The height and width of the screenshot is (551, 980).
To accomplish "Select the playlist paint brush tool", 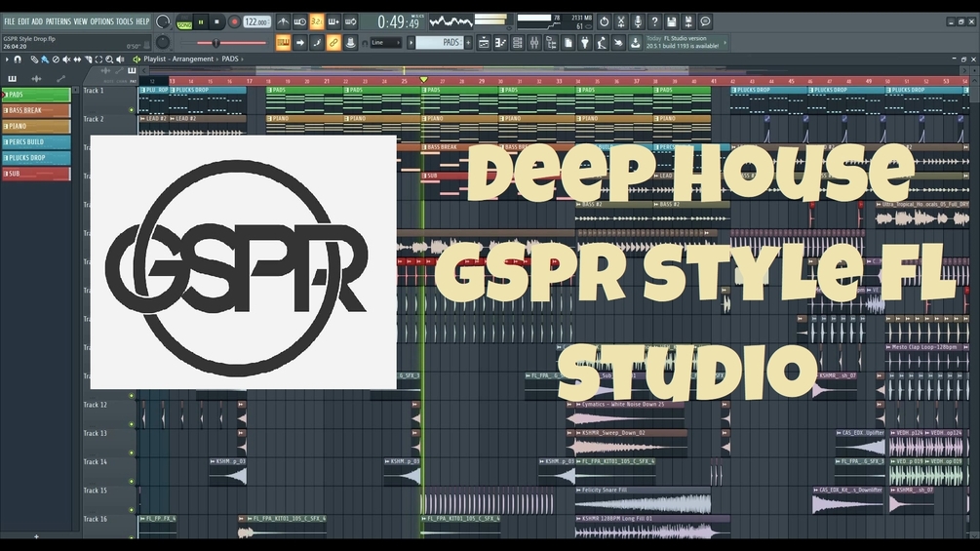I will pyautogui.click(x=45, y=59).
